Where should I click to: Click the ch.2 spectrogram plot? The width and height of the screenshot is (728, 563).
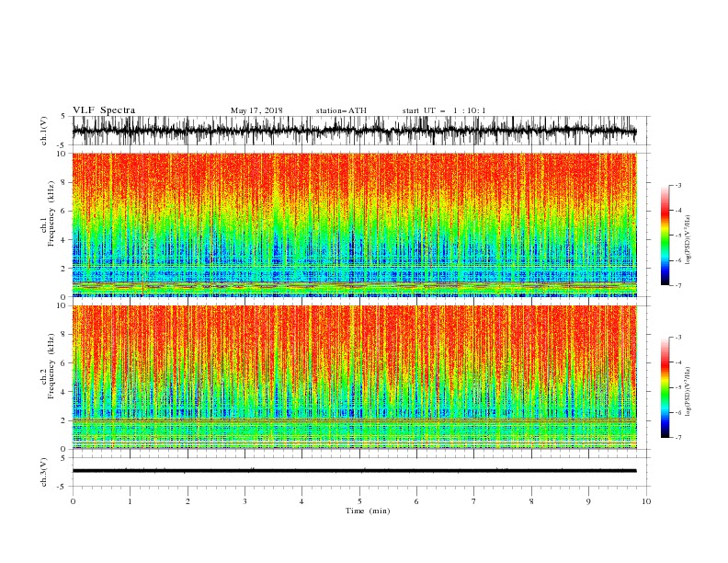(354, 377)
